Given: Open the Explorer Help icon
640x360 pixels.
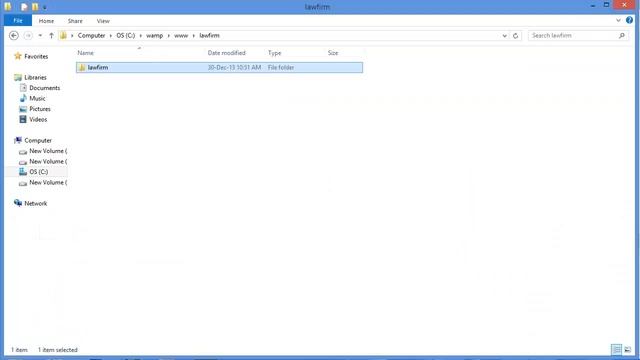Looking at the screenshot, I should pyautogui.click(x=629, y=20).
